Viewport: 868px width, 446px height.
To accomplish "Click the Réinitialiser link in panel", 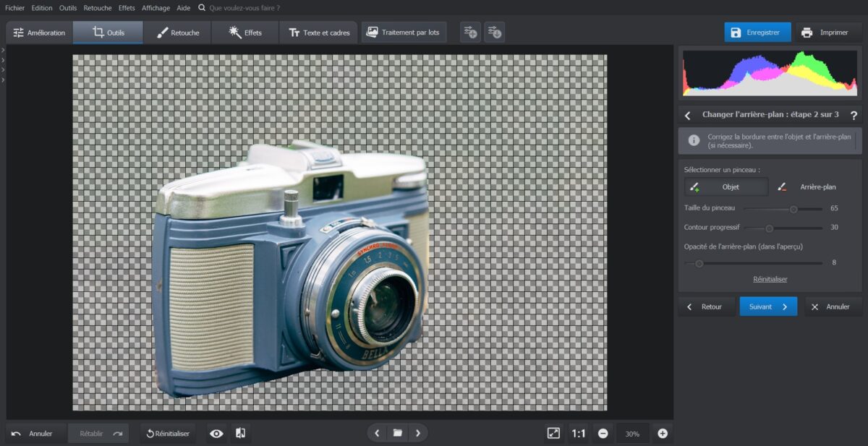I will point(770,279).
